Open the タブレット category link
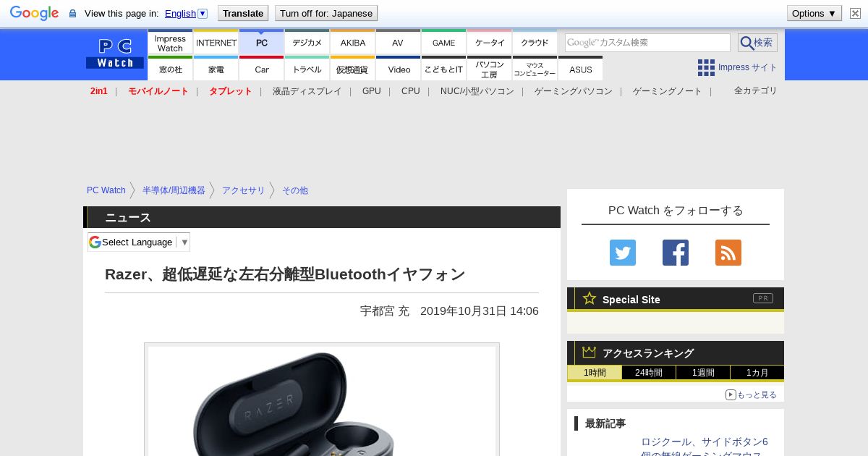This screenshot has height=456, width=868. point(230,91)
